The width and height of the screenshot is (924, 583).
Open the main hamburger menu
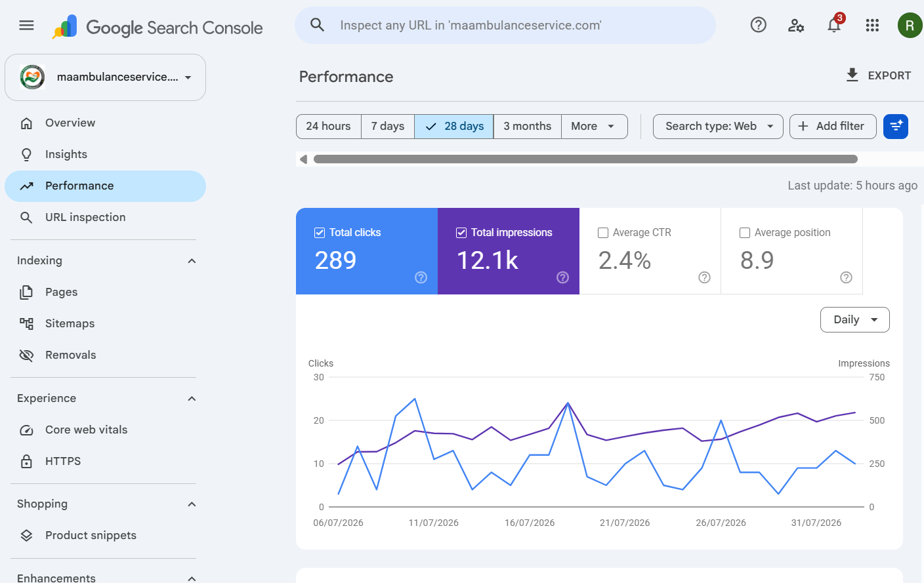click(x=26, y=26)
